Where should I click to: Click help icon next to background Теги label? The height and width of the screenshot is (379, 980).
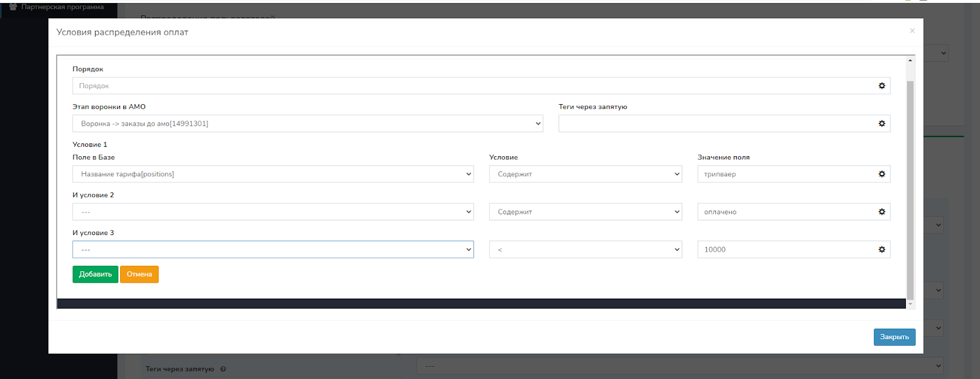[223, 369]
